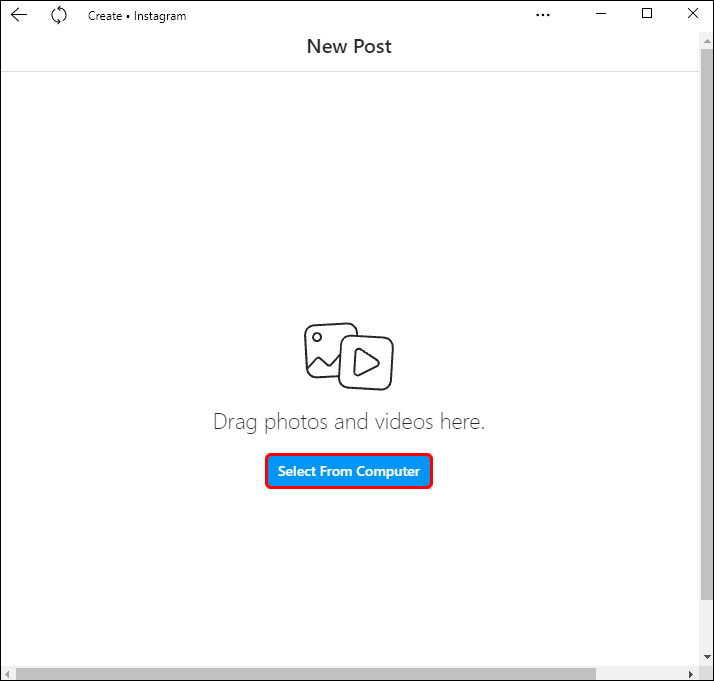The height and width of the screenshot is (681, 714).
Task: Click the photo and video media icon
Action: point(349,356)
